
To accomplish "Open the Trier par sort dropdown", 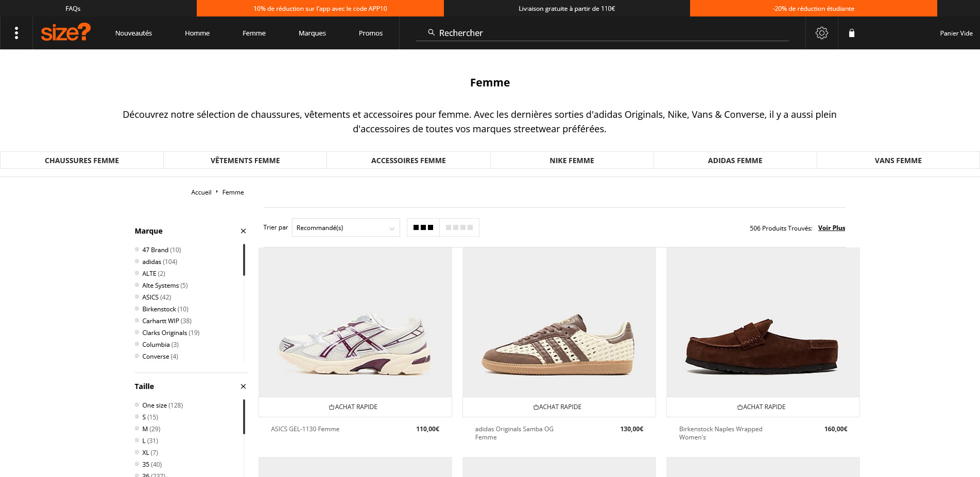I will coord(346,227).
